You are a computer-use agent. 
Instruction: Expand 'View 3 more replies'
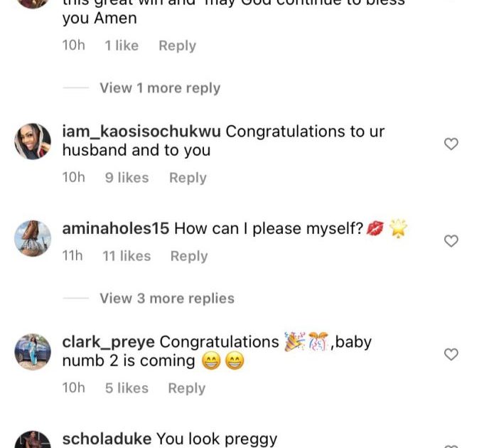167,299
